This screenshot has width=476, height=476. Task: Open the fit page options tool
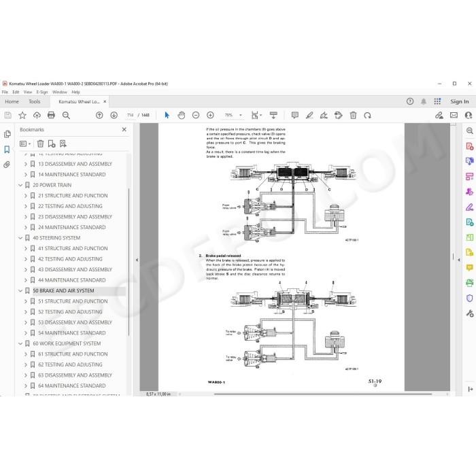(256, 115)
